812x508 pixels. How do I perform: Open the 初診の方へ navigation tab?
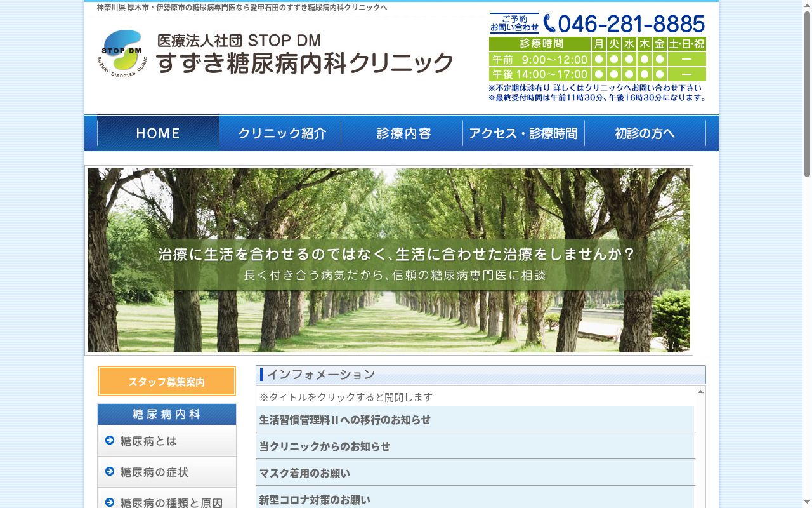645,133
